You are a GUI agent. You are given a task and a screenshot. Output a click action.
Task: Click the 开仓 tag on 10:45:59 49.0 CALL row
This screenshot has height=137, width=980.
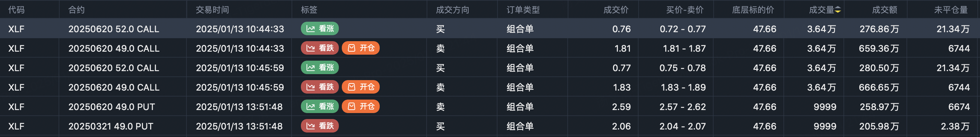[x=361, y=87]
